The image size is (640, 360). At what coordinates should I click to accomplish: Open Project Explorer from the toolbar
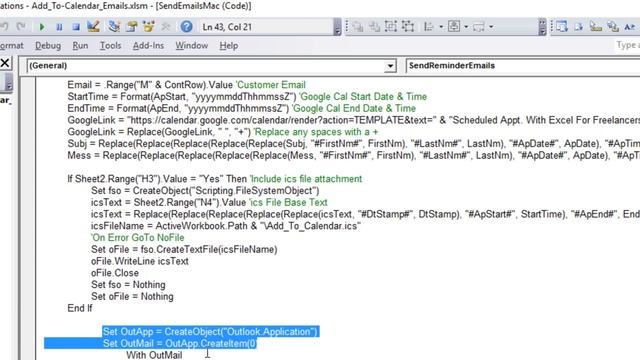tap(114, 27)
